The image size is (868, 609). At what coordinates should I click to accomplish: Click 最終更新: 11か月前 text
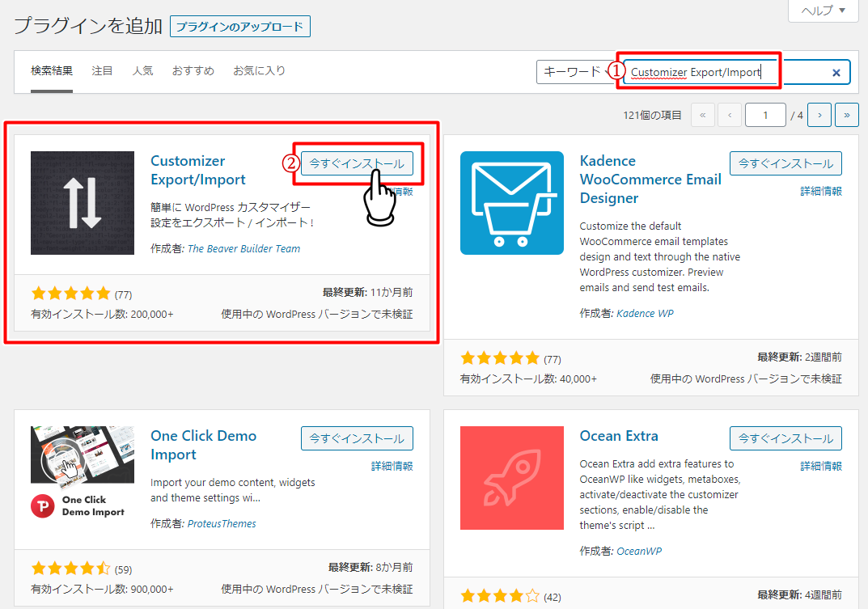367,292
